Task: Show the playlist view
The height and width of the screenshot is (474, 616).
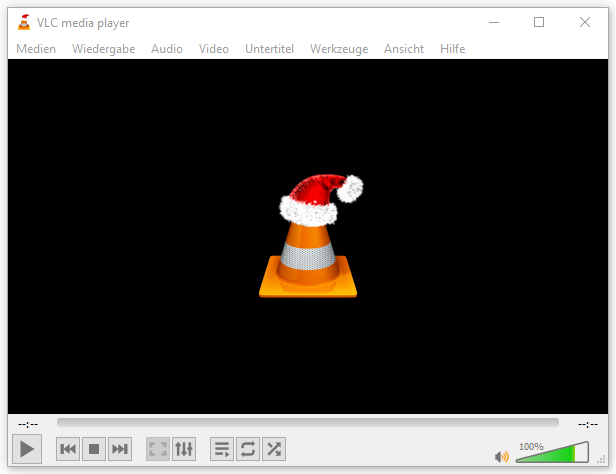Action: pyautogui.click(x=222, y=449)
